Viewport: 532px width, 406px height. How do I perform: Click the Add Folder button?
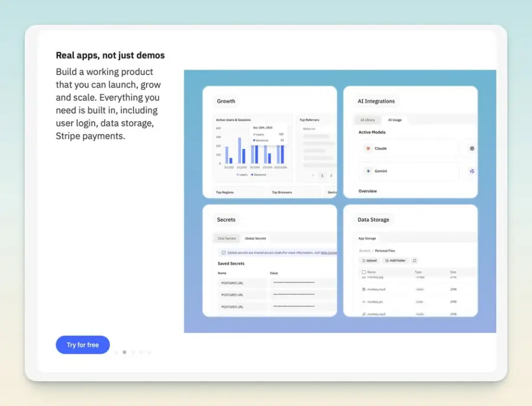tap(395, 261)
